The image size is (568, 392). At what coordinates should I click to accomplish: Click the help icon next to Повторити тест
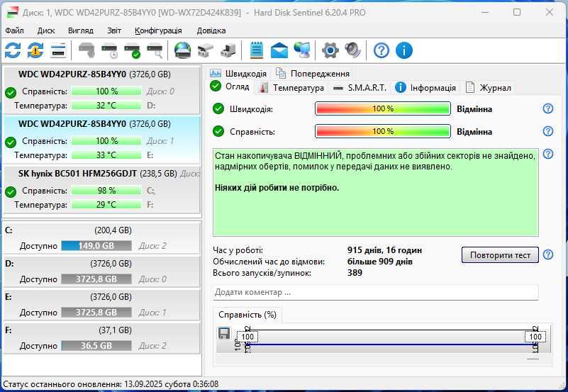click(548, 254)
